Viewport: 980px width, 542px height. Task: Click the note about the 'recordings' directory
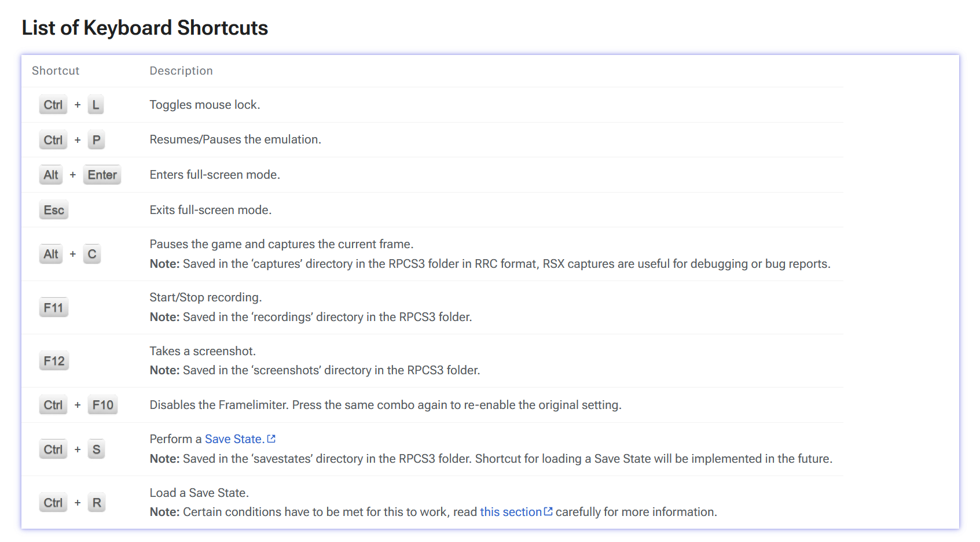click(311, 317)
